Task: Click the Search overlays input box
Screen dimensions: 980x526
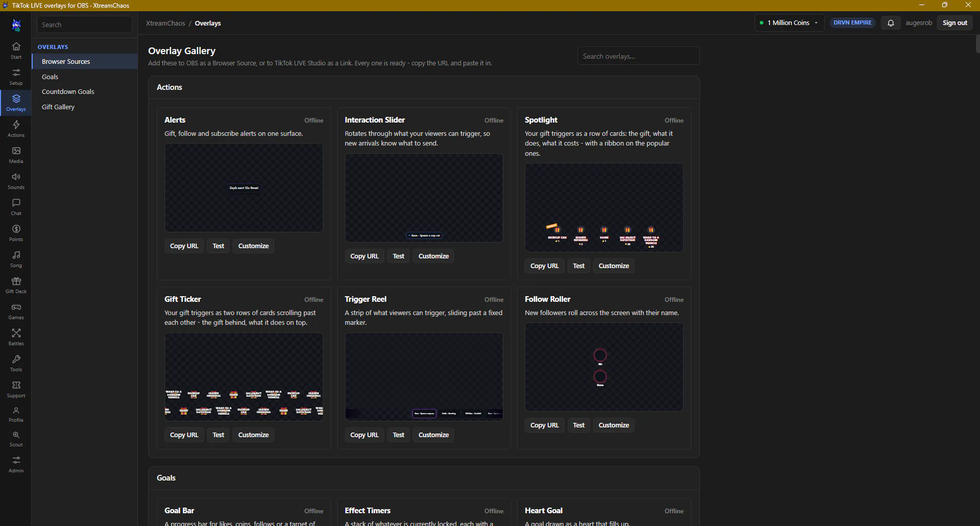Action: 638,56
